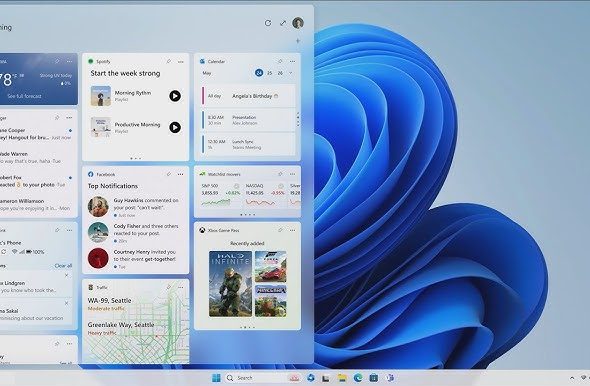
Task: Play the Productive Morning playlist
Action: coord(175,128)
